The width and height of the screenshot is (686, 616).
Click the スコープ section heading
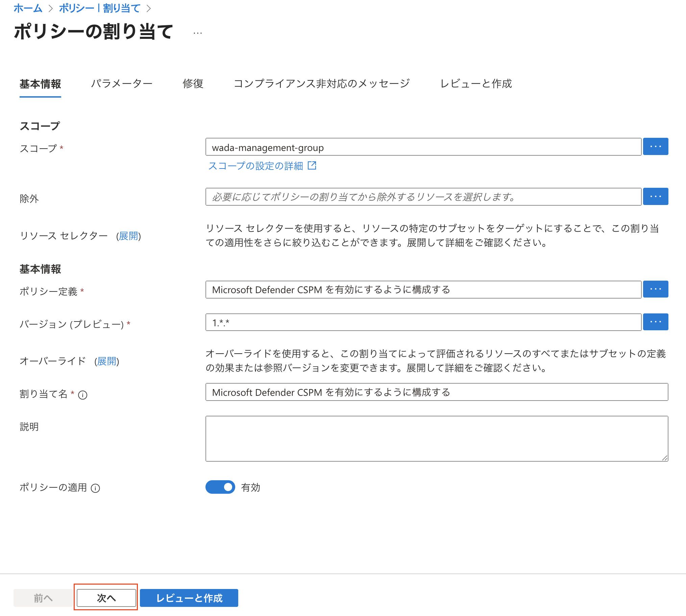[40, 126]
